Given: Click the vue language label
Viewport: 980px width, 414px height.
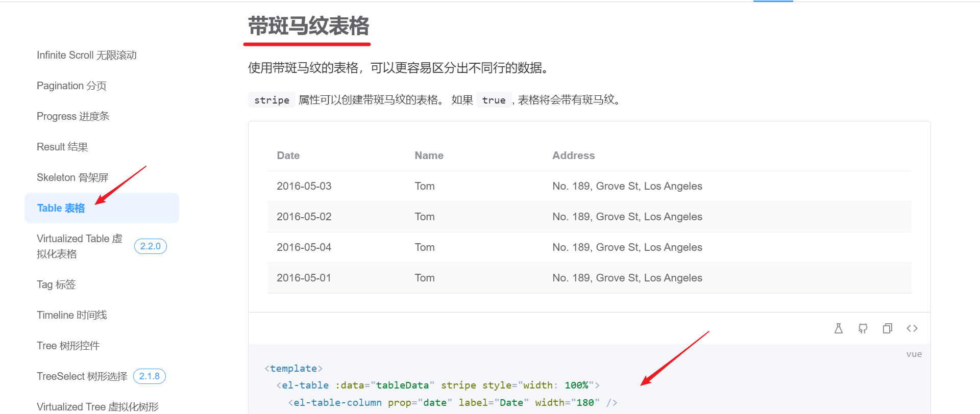Looking at the screenshot, I should [914, 354].
